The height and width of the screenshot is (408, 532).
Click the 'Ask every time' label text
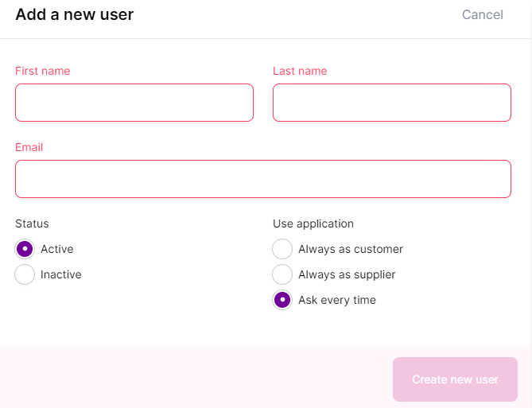[x=336, y=300]
